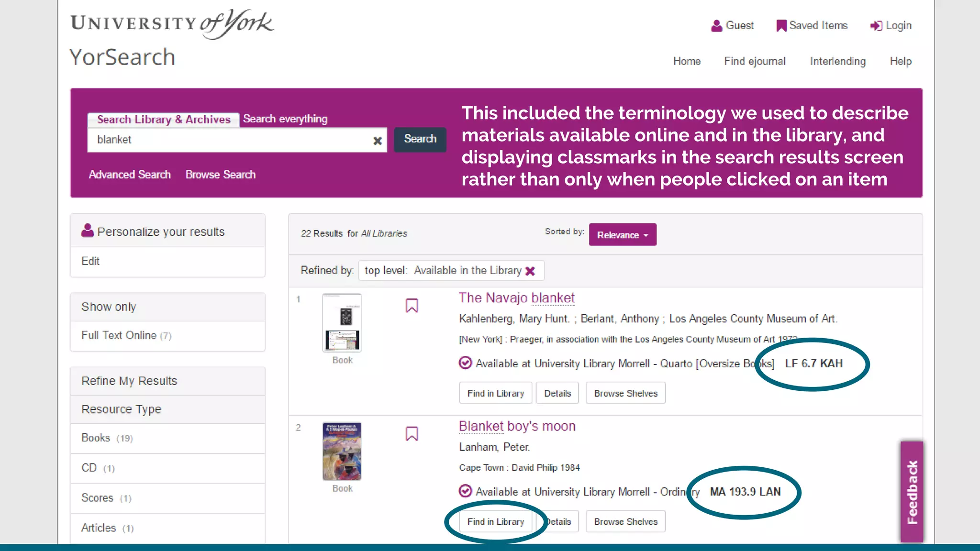Screen dimensions: 980x551
Task: Click the Show only heading
Action: (109, 307)
